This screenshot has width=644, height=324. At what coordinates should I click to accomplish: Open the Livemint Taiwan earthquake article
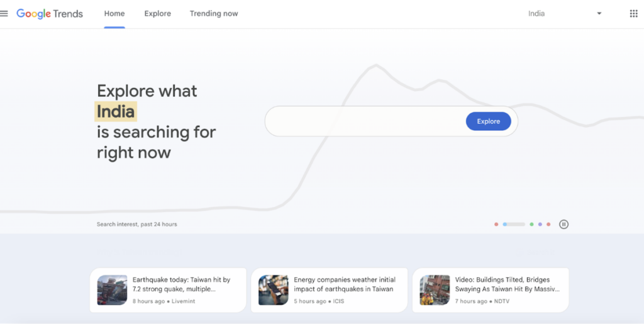point(168,290)
